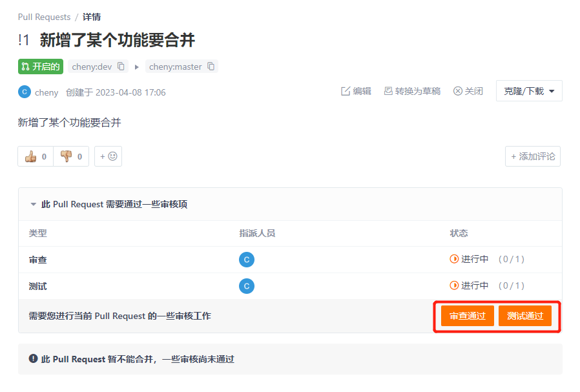This screenshot has height=392, width=580.
Task: Click the pull request icon in 开启的 badge
Action: pos(26,67)
